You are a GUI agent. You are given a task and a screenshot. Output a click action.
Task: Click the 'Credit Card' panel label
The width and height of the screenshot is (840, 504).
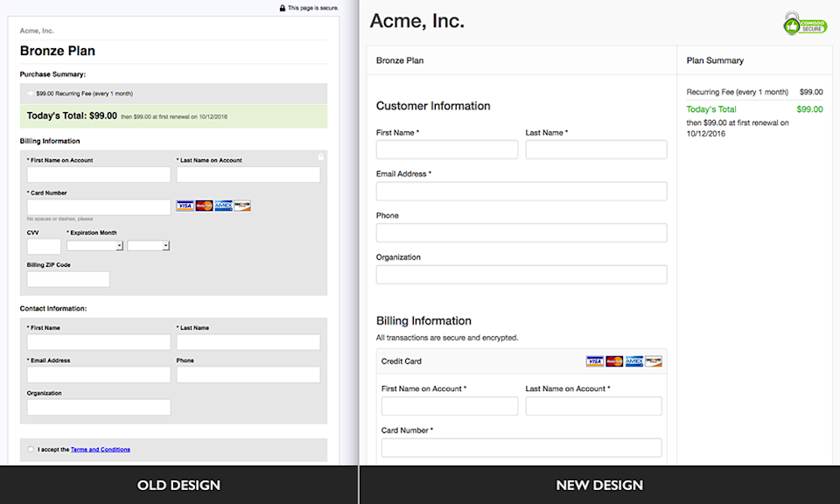[402, 361]
